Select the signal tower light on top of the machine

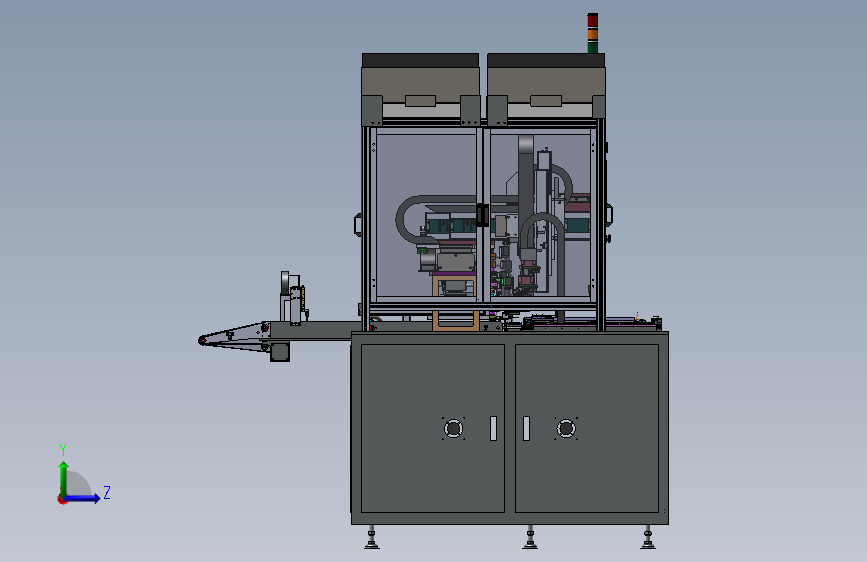pos(592,33)
